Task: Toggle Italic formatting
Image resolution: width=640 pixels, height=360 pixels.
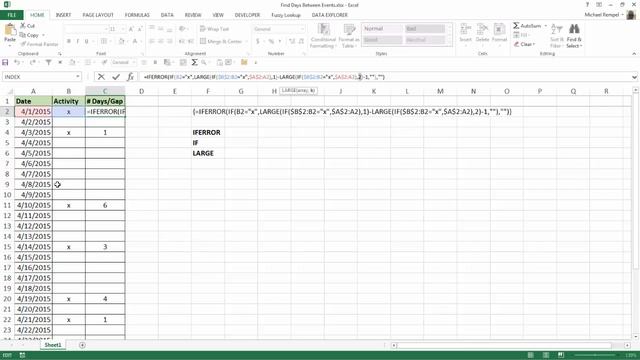Action: pyautogui.click(x=78, y=41)
